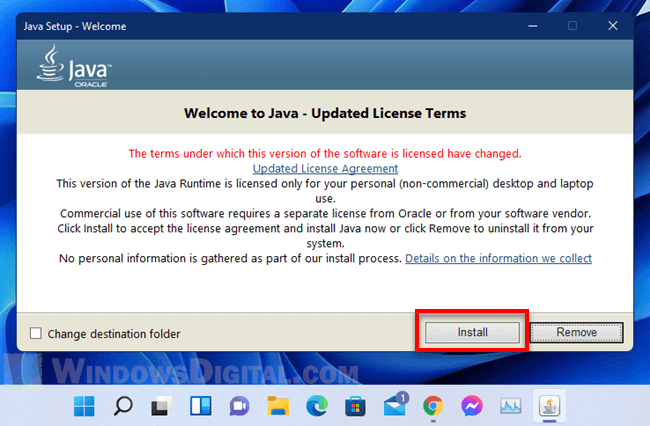
Task: Open Messenger from taskbar
Action: [x=472, y=406]
